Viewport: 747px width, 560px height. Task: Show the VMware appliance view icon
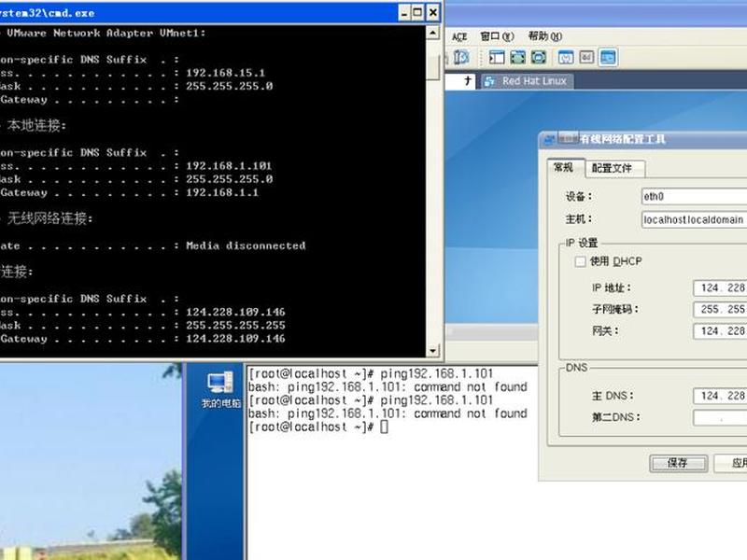click(586, 58)
